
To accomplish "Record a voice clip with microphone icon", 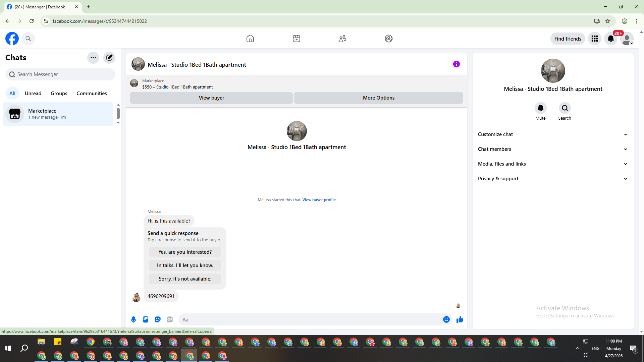I will 133,319.
